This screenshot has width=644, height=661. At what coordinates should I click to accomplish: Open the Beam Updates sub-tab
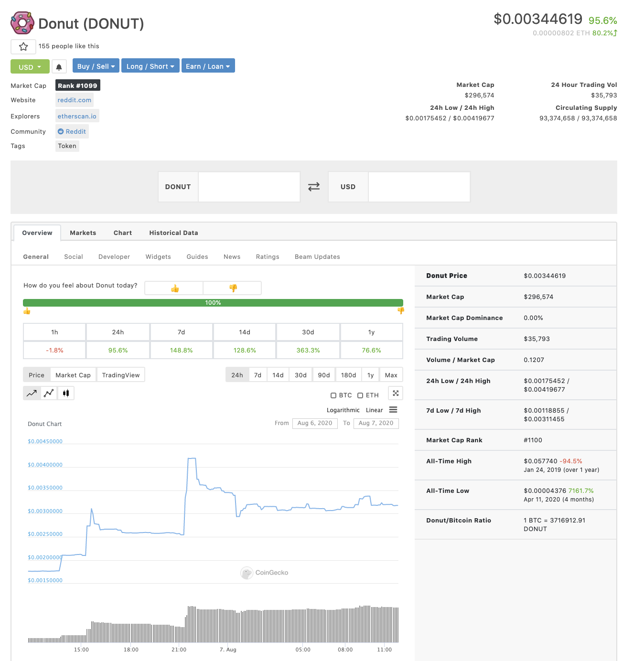point(317,256)
